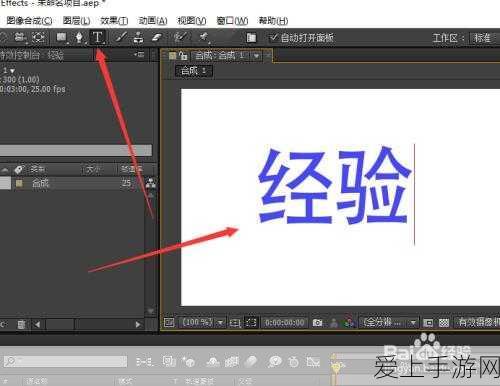This screenshot has height=386, width=500.
Task: Click Project panel scroll right arrow
Action: coord(138,324)
